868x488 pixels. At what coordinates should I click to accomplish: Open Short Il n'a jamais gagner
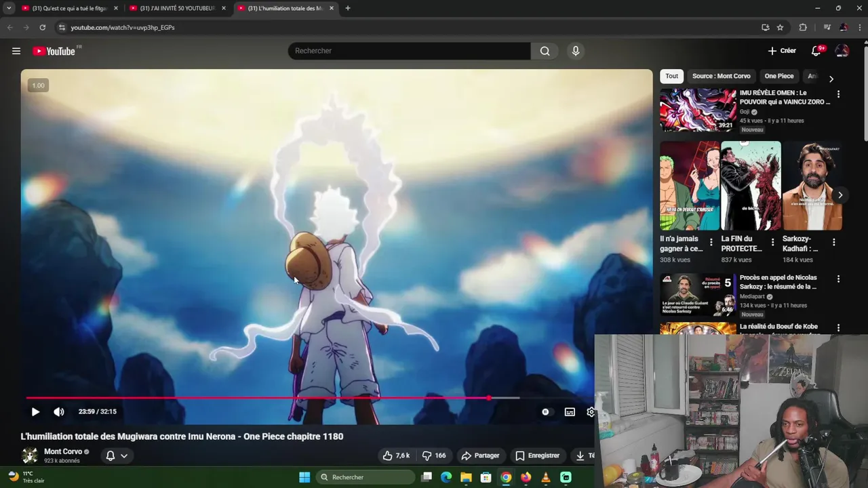pyautogui.click(x=690, y=186)
